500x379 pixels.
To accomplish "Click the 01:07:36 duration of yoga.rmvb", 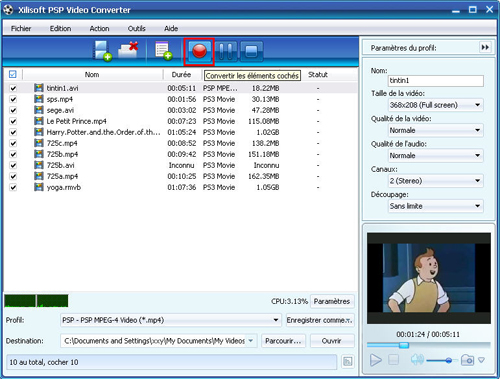I will [182, 187].
